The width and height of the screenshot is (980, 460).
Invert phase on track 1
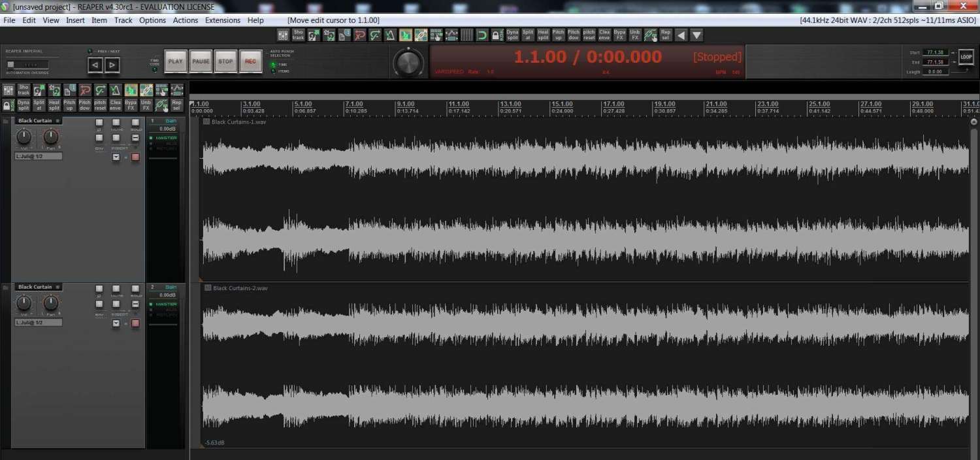tap(99, 122)
